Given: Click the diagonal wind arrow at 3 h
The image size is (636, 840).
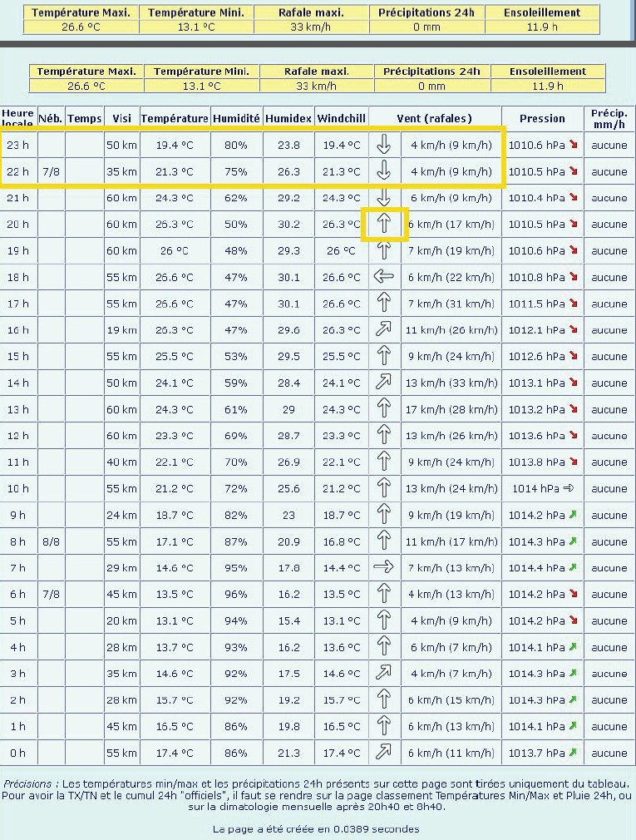Looking at the screenshot, I should pos(383,674).
